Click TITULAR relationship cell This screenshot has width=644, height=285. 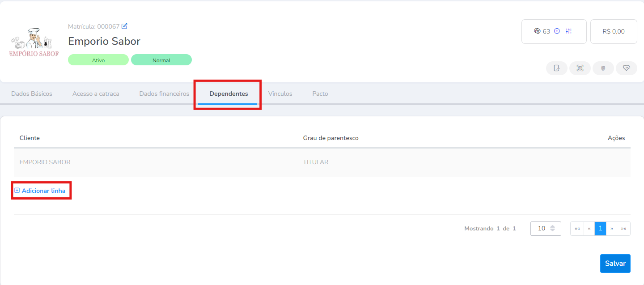316,162
